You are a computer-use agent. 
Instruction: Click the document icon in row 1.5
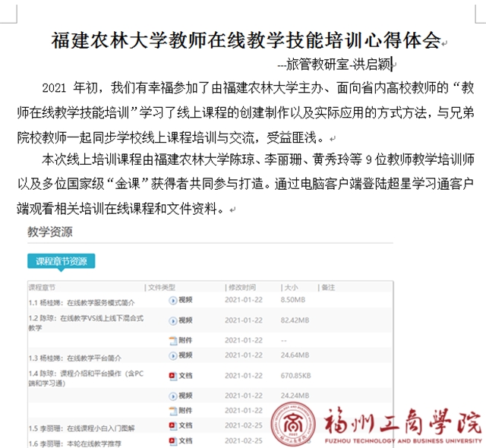click(x=172, y=426)
